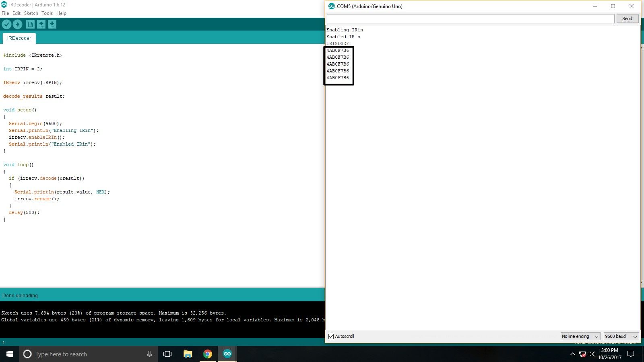
Task: Show hidden system tray icons
Action: pyautogui.click(x=573, y=354)
